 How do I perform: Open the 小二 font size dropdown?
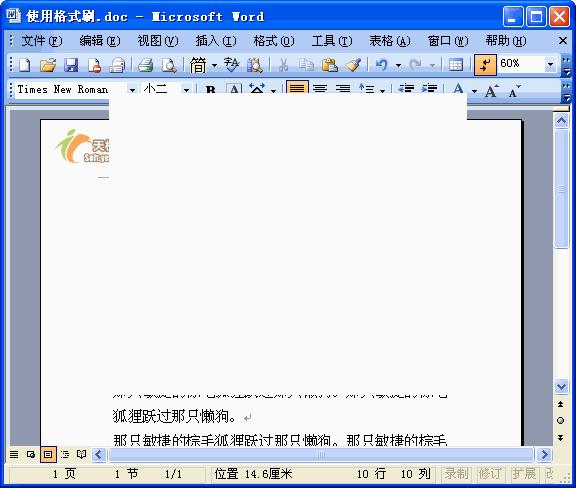pyautogui.click(x=186, y=89)
